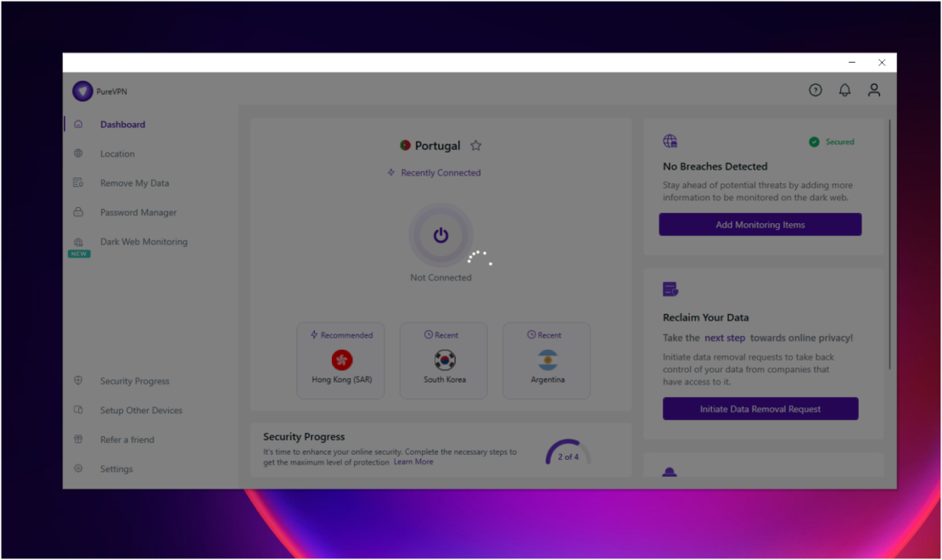Open the Learn More link
This screenshot has width=942, height=560.
click(414, 462)
